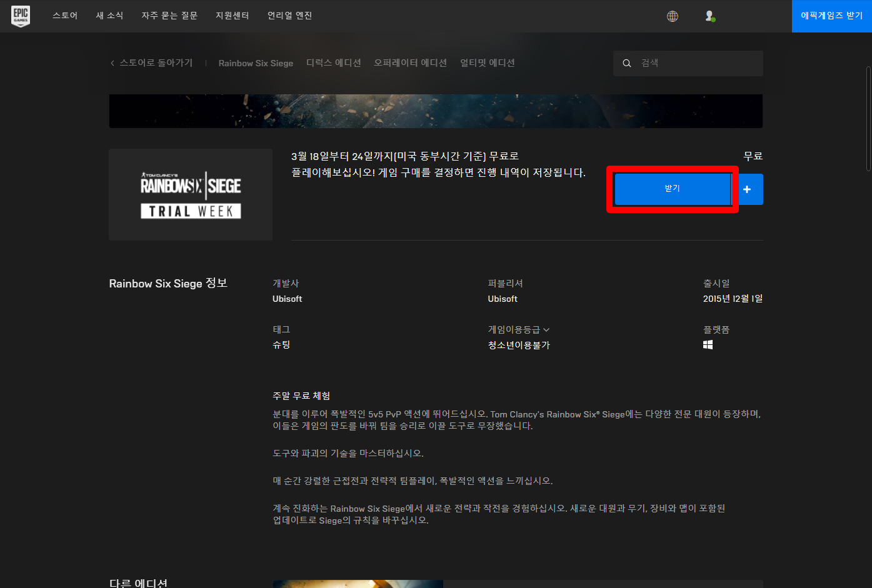Open the user account icon
Viewport: 872px width, 588px height.
(709, 16)
